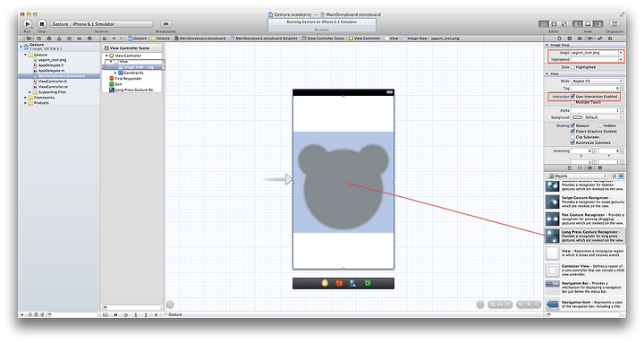Image resolution: width=644 pixels, height=343 pixels.
Task: Click the Tag input field
Action: pyautogui.click(x=595, y=89)
